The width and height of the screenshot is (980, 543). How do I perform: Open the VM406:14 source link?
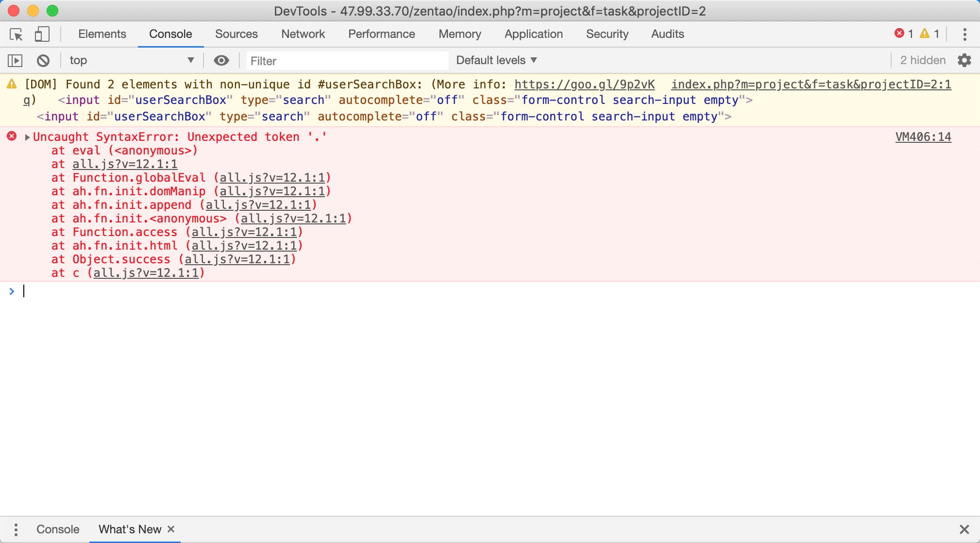pos(923,137)
